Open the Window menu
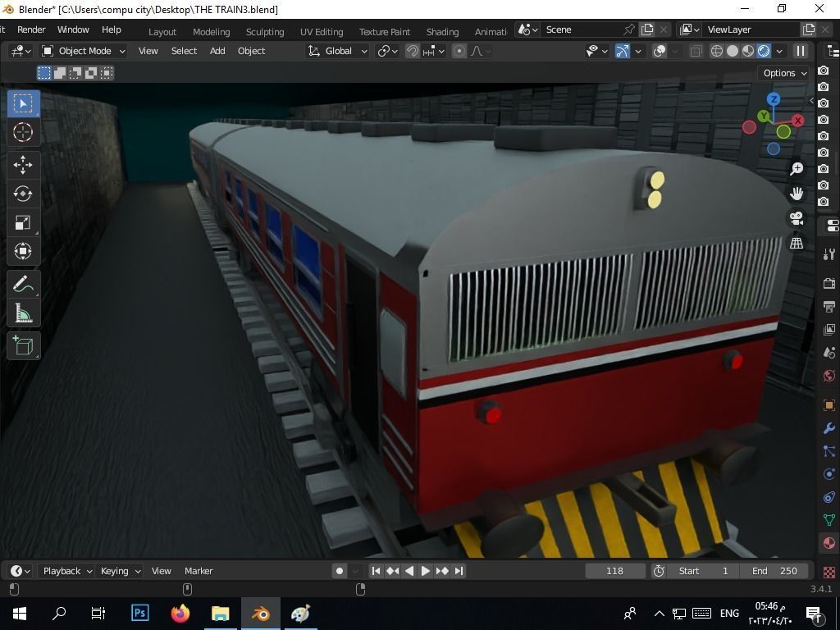The height and width of the screenshot is (630, 840). (x=73, y=30)
